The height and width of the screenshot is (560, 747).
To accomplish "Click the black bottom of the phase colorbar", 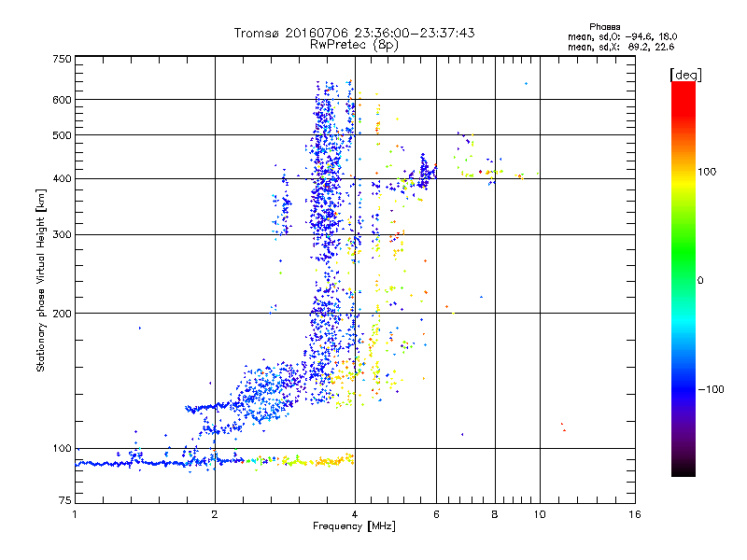I will (684, 470).
